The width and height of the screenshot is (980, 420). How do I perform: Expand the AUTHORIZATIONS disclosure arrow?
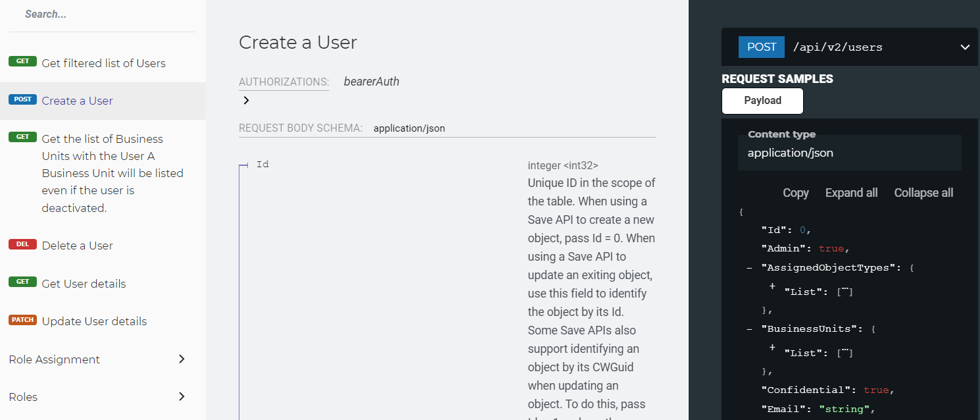(x=246, y=100)
